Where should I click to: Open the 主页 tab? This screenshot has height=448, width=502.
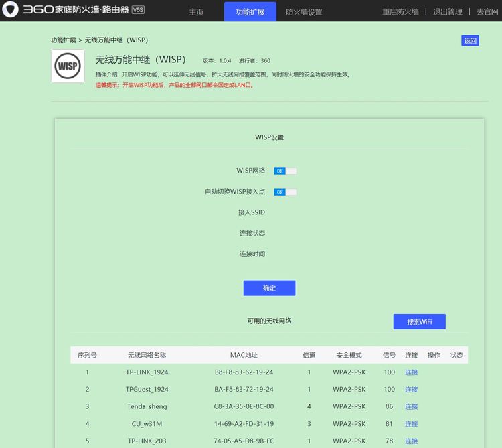[196, 12]
